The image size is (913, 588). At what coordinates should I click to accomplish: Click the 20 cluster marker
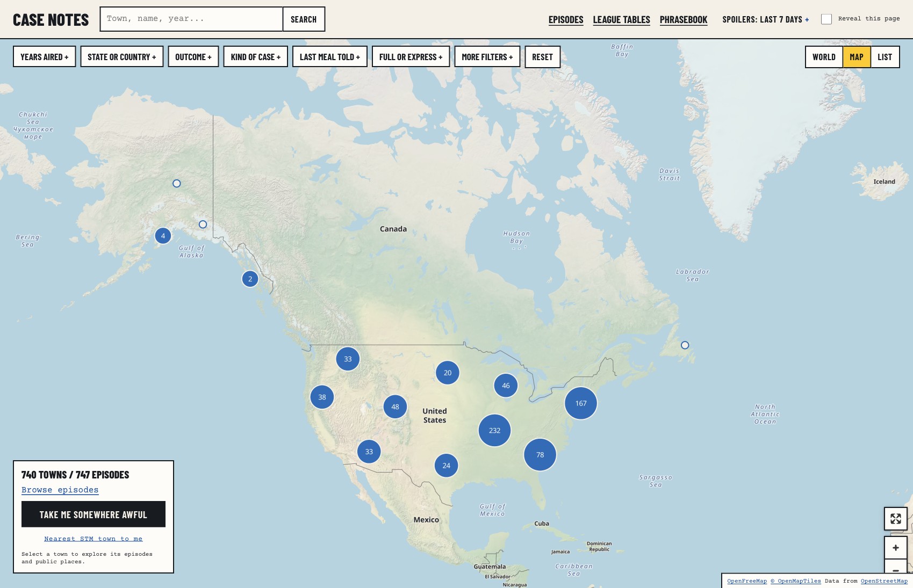[448, 373]
